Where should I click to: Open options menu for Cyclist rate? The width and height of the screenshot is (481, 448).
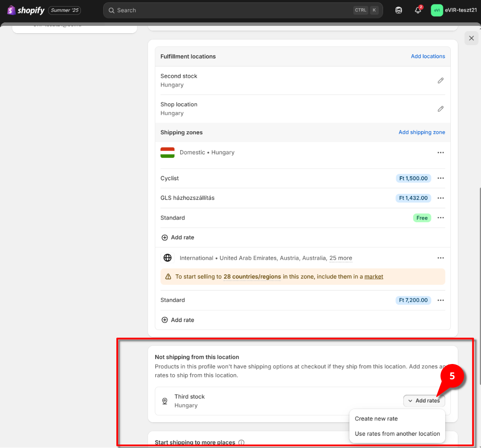tap(440, 178)
